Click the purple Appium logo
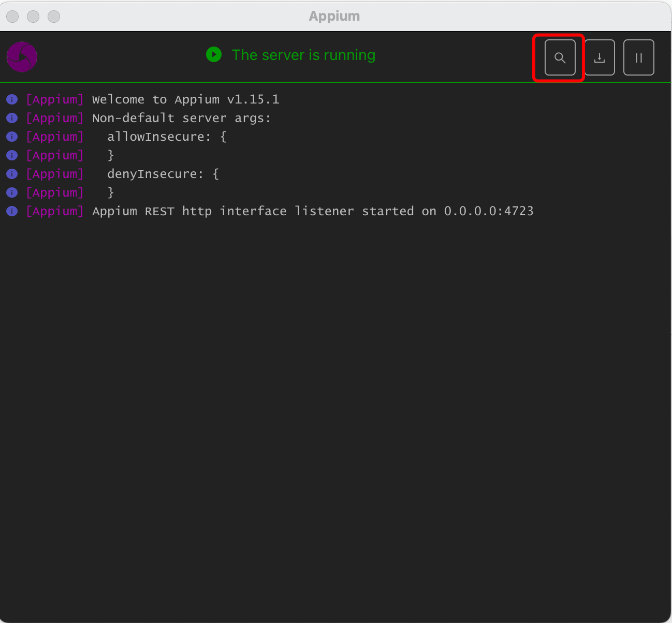 [x=22, y=57]
